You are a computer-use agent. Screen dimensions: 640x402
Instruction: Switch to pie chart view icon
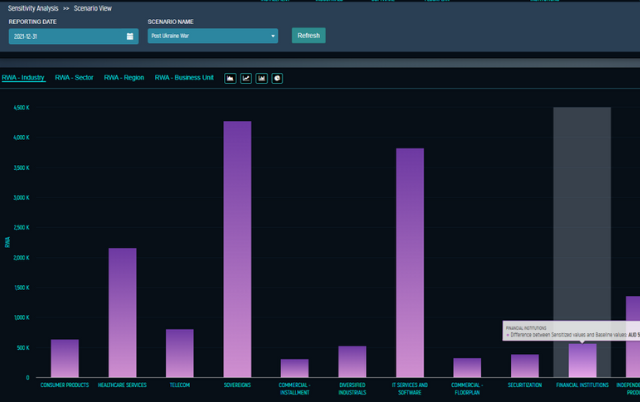[277, 78]
